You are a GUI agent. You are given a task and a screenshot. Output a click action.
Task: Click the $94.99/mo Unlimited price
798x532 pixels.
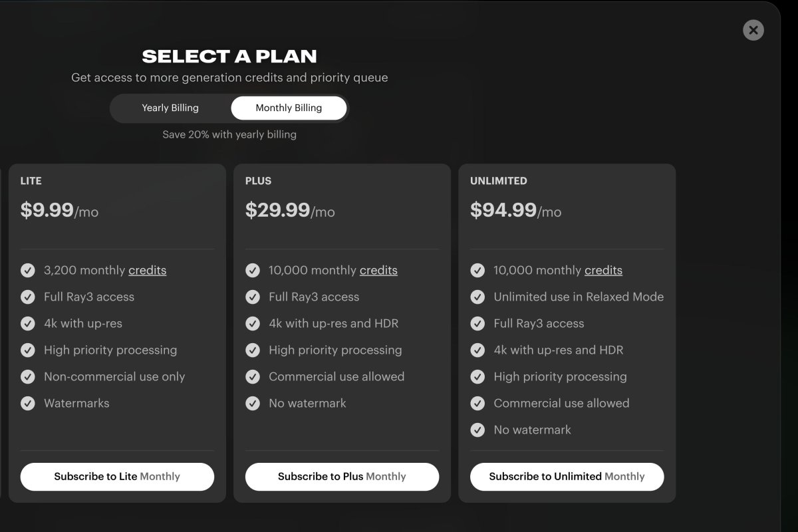pos(515,211)
